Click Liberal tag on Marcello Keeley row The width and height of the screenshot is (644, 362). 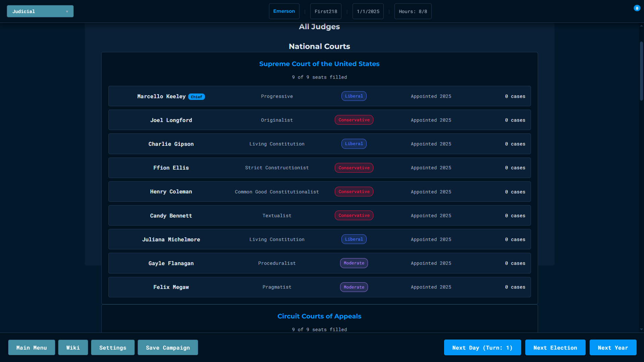(x=354, y=96)
